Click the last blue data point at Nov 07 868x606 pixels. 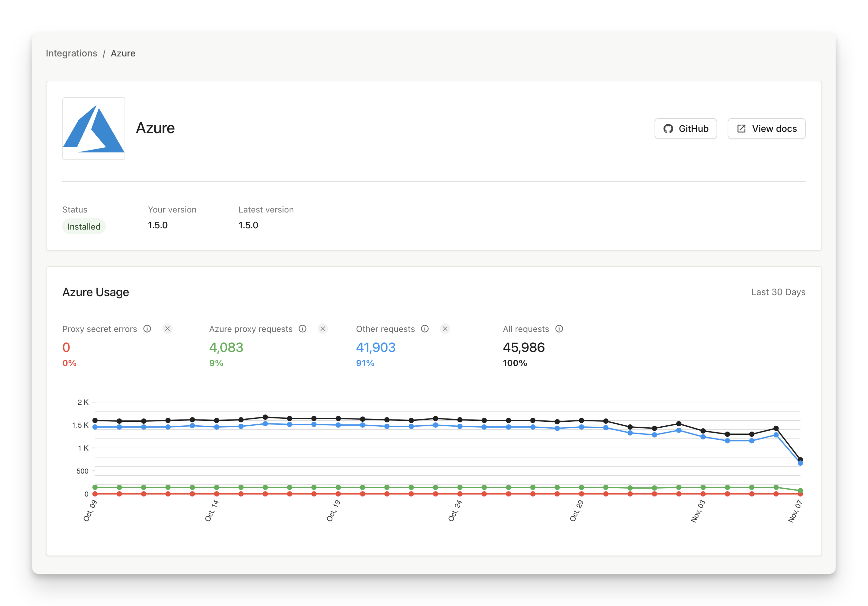coord(800,463)
